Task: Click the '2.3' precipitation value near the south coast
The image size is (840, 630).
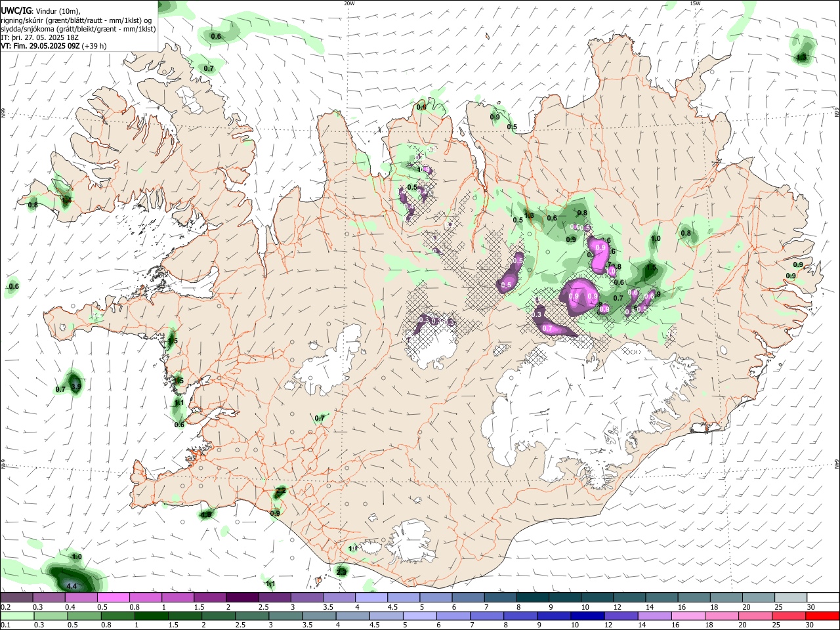Action: tap(341, 572)
